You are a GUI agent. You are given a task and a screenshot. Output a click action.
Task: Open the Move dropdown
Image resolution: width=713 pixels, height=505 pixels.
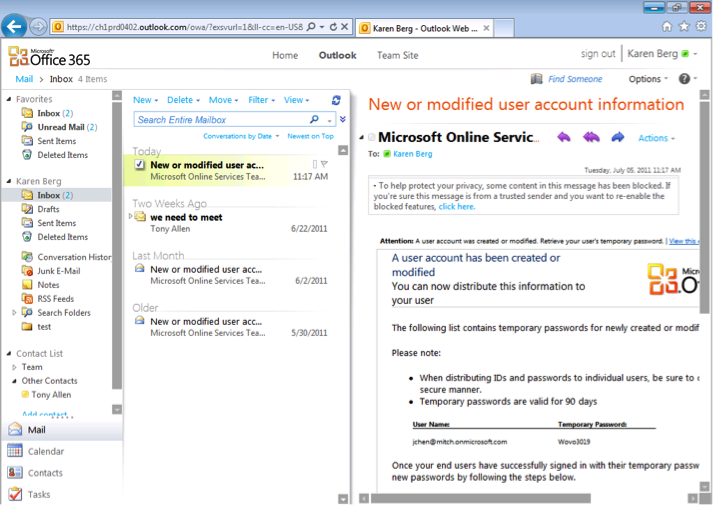tap(223, 100)
